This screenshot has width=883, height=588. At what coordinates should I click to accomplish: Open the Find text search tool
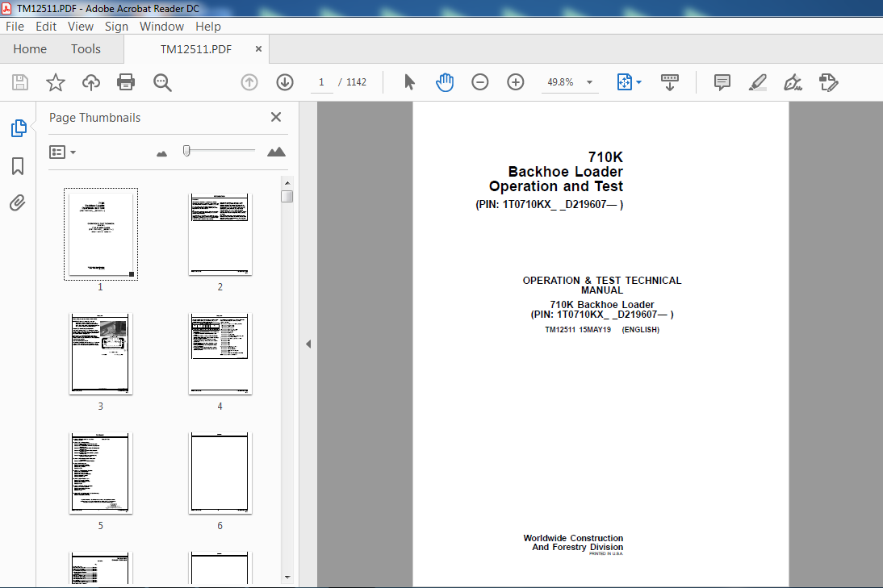click(x=162, y=82)
